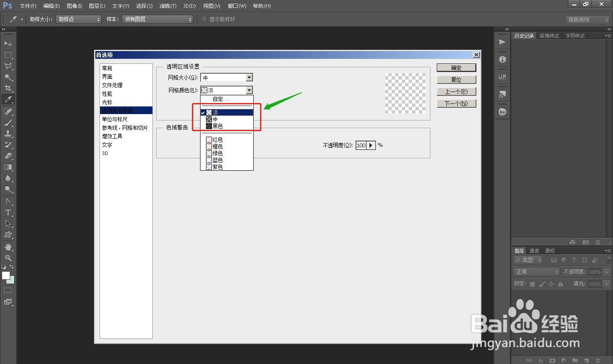
Task: Toggle lock image pixels brush icon
Action: (x=541, y=284)
